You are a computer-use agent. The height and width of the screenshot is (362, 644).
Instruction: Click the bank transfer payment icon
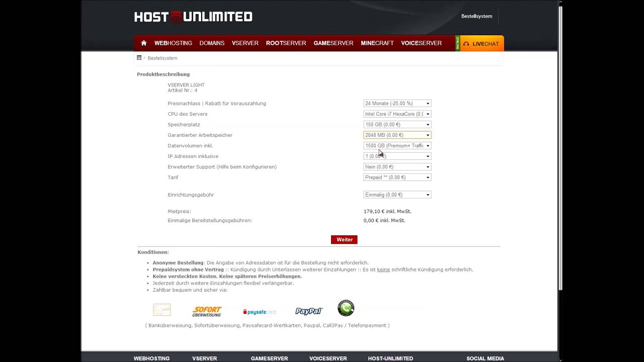click(x=162, y=310)
